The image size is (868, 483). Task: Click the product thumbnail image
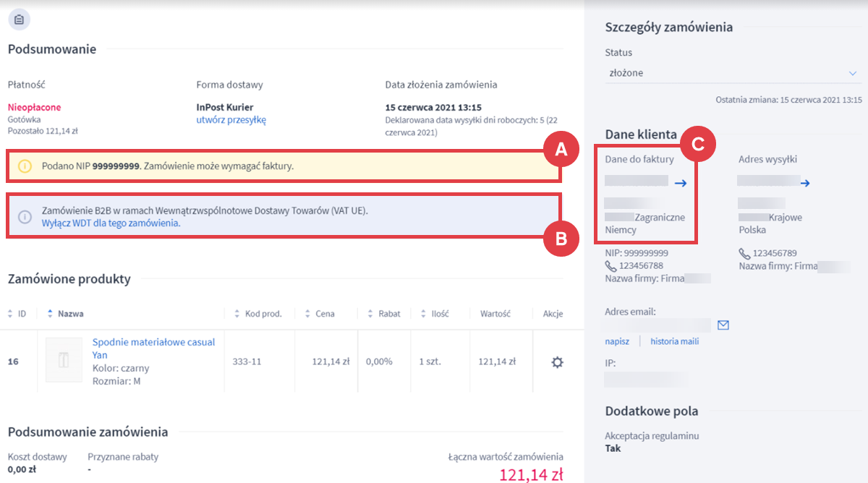tap(64, 359)
